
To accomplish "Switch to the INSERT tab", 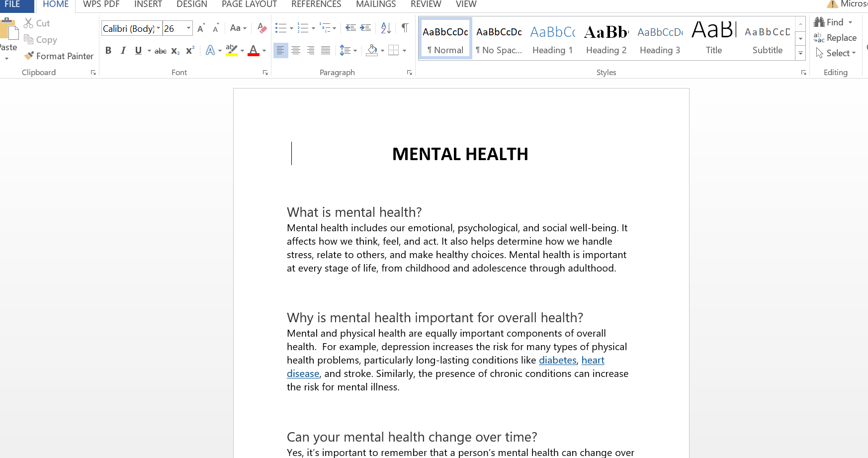I will coord(148,4).
